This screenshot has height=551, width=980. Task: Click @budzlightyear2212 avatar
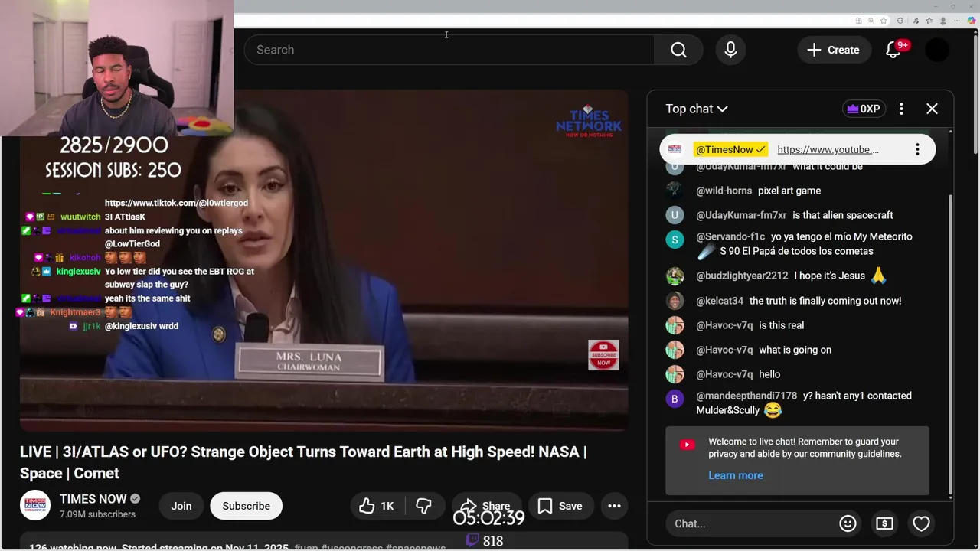[x=675, y=275]
